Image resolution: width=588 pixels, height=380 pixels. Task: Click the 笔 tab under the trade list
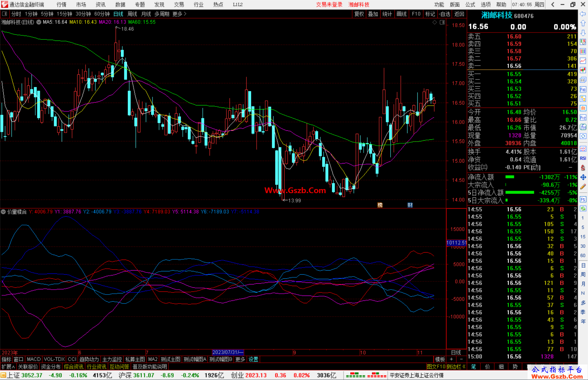coord(474,367)
